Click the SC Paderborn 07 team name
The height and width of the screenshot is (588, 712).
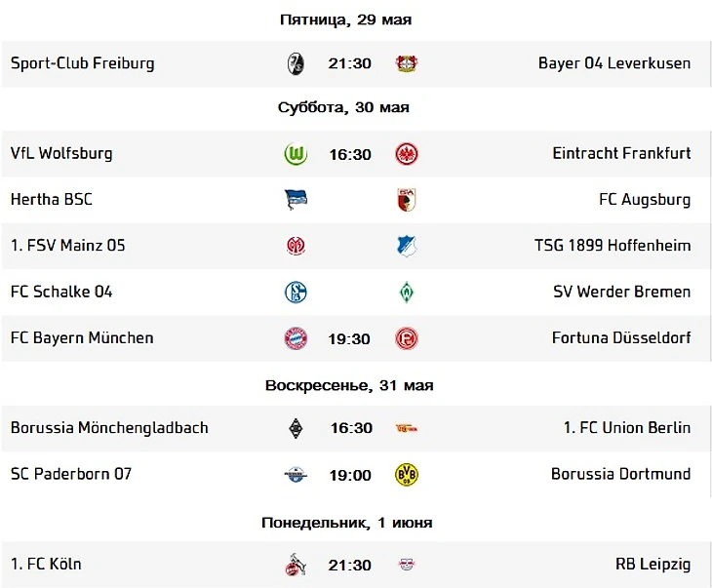(x=71, y=474)
